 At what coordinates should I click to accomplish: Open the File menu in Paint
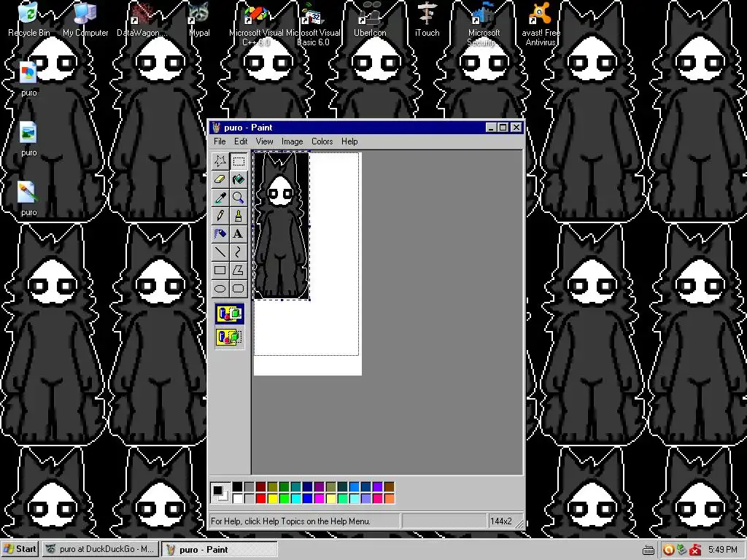click(x=220, y=141)
